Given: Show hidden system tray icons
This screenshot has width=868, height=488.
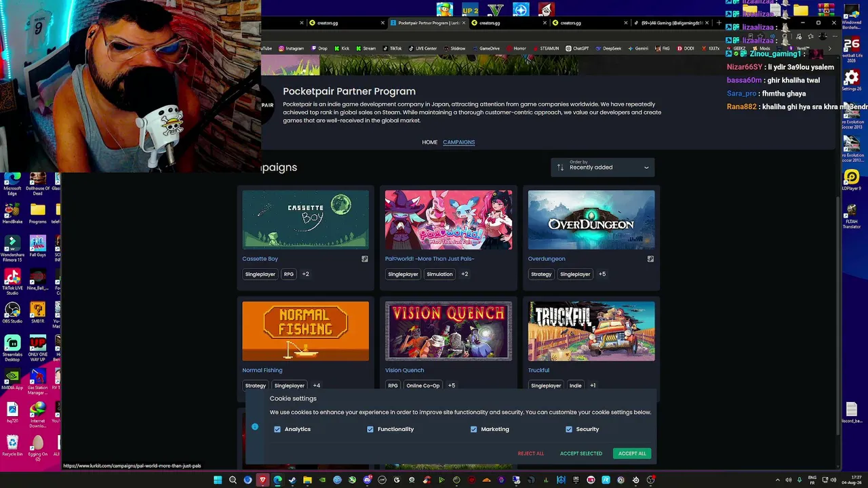Looking at the screenshot, I should [x=778, y=480].
